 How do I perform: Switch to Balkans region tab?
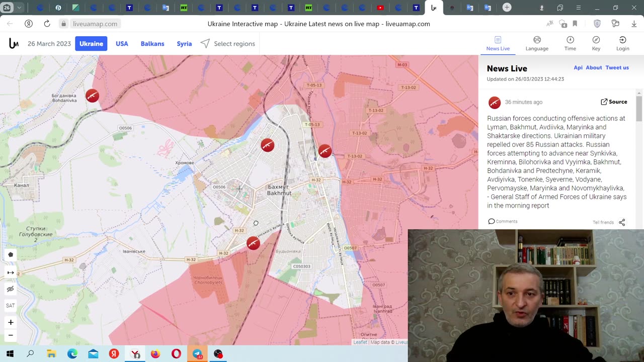(152, 44)
